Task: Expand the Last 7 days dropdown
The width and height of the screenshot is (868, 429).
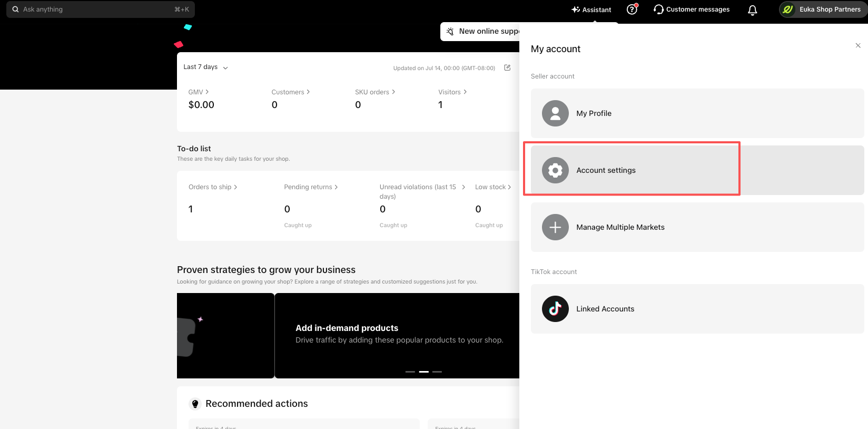Action: point(205,67)
